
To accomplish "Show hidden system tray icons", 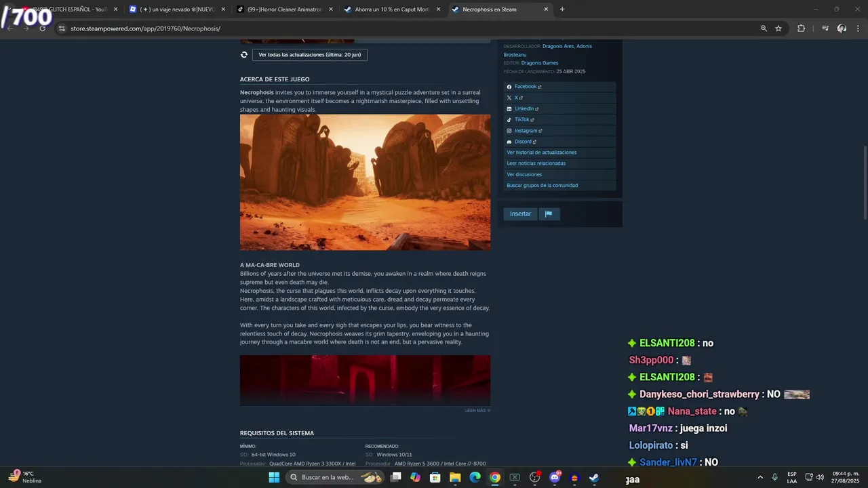I will [x=760, y=477].
